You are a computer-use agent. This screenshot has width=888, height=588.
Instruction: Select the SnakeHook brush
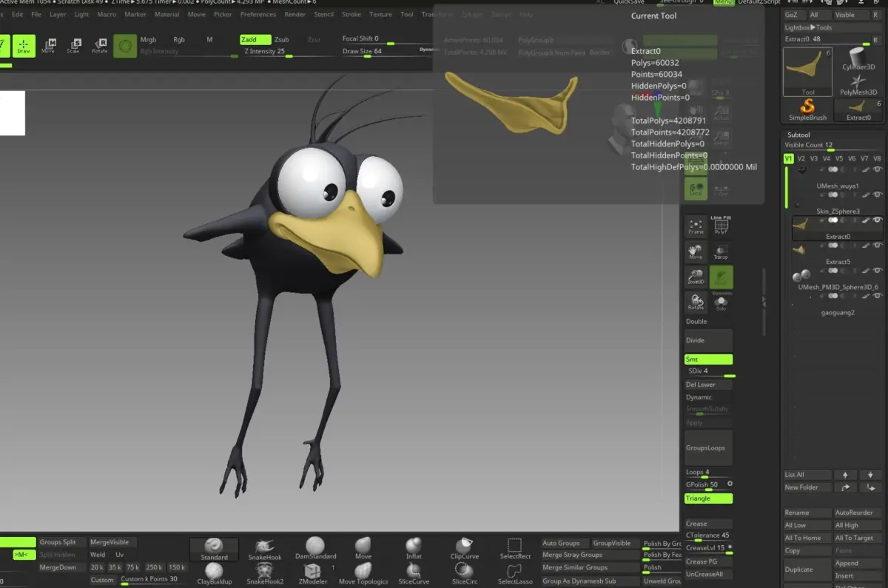tap(265, 549)
